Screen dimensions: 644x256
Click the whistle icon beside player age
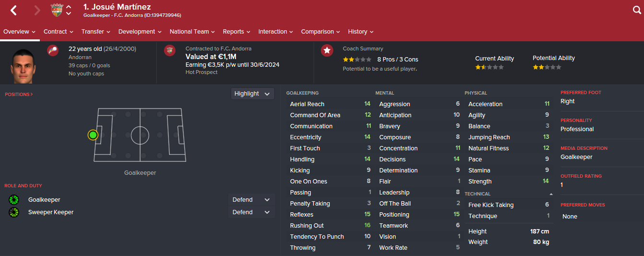(53, 50)
